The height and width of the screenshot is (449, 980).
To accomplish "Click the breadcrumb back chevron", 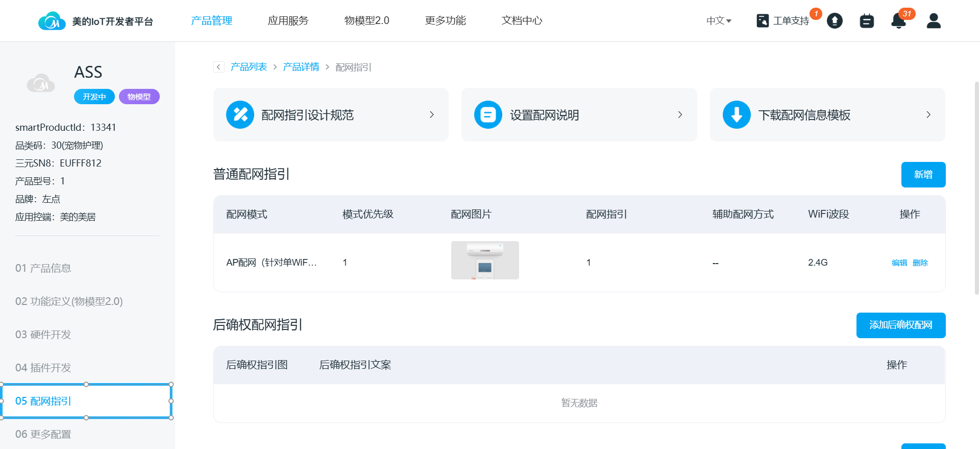I will point(218,67).
